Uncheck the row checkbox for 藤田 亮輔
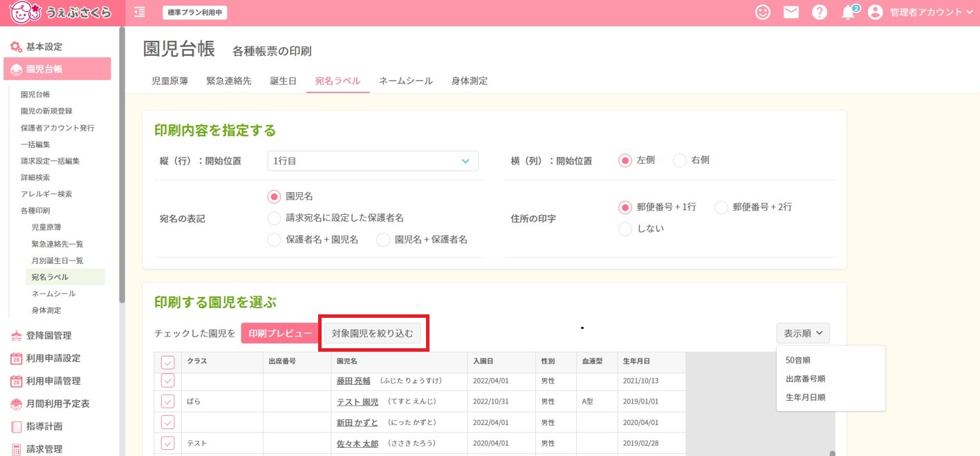The width and height of the screenshot is (980, 456). tap(167, 380)
